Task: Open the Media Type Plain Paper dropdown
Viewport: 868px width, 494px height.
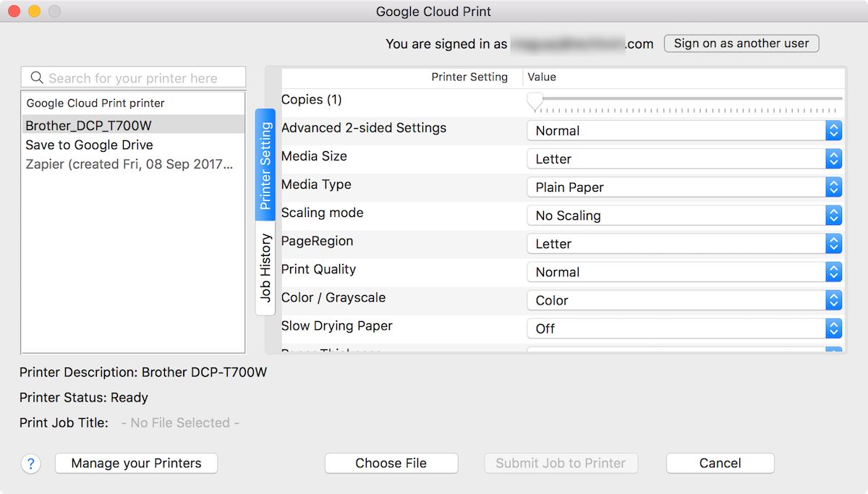Action: click(684, 187)
